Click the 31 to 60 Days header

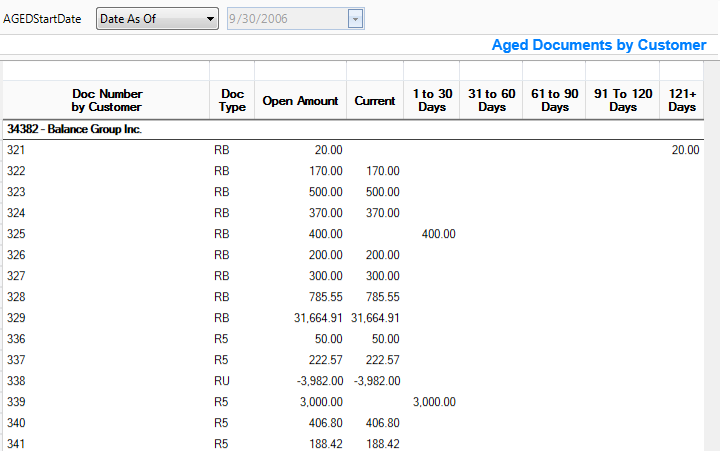491,100
